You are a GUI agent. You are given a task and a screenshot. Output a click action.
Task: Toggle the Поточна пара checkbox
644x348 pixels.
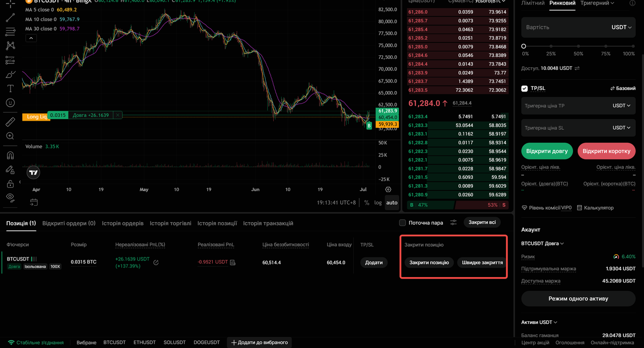click(403, 223)
